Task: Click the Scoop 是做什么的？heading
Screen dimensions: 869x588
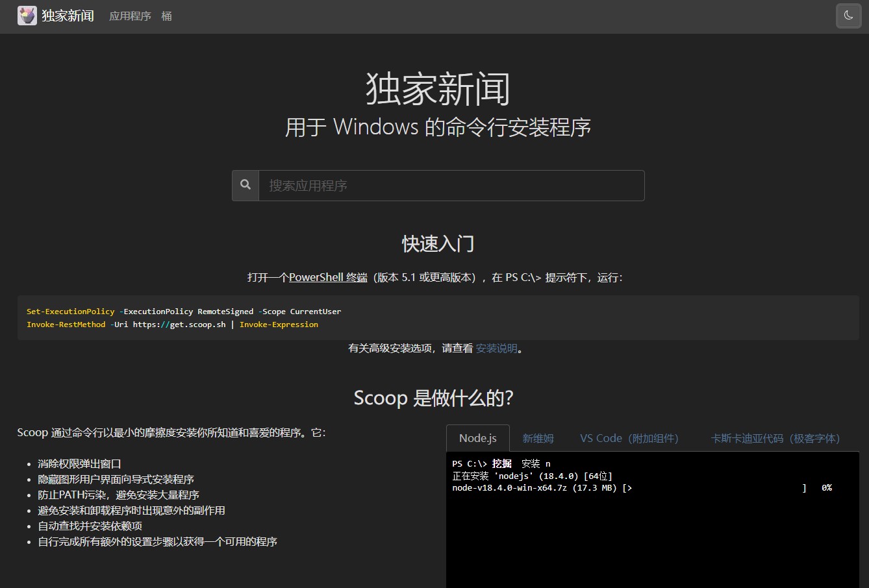Action: click(434, 398)
